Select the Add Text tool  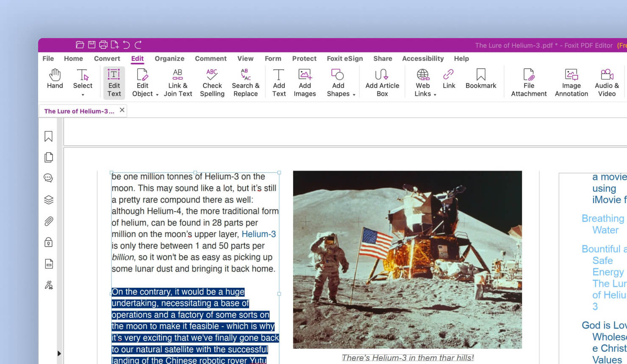(279, 83)
